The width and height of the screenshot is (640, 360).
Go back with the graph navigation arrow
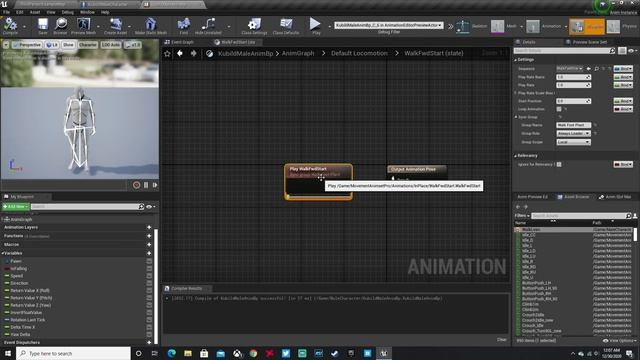click(180, 53)
